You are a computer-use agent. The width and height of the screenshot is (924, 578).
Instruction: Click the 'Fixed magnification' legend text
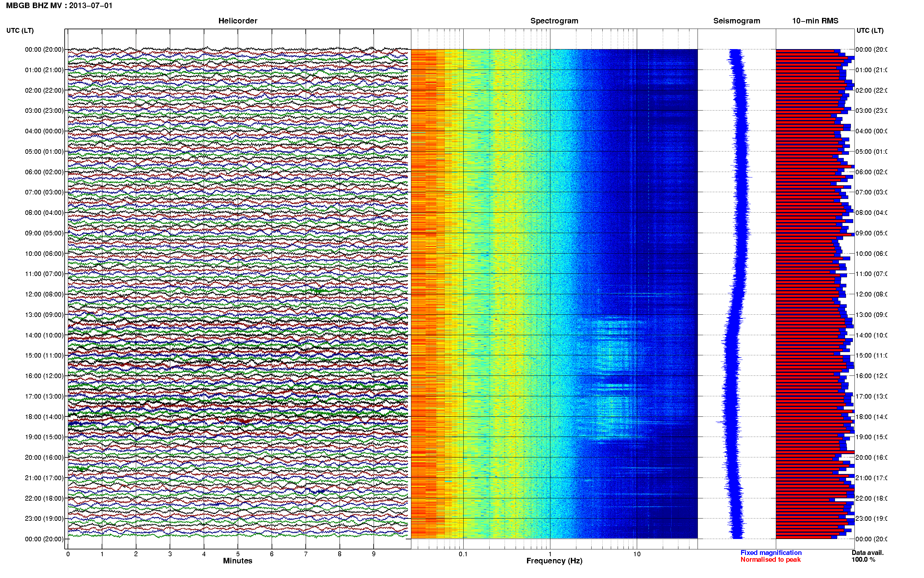(x=771, y=553)
